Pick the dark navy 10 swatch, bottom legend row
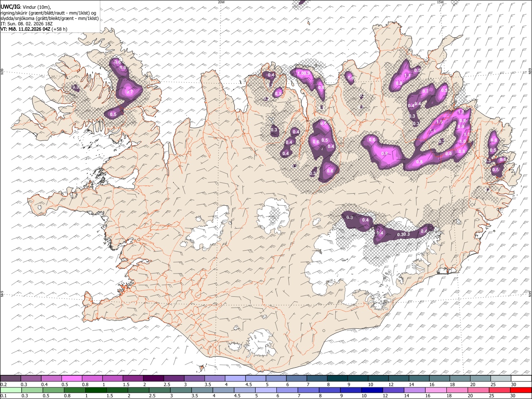Viewport: 532px width, 399px height. pyautogui.click(x=372, y=390)
